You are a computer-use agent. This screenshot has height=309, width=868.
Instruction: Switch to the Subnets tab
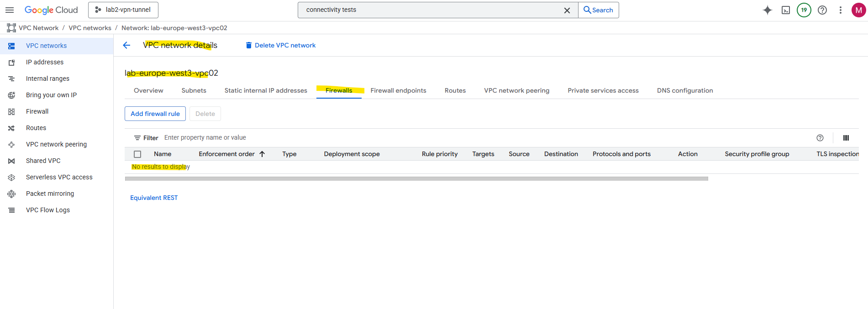pyautogui.click(x=194, y=90)
